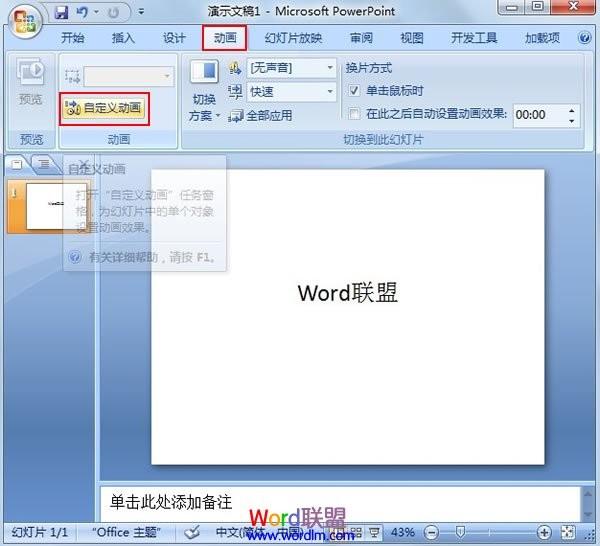The width and height of the screenshot is (600, 546).
Task: Open the Office button menu
Action: point(24,21)
